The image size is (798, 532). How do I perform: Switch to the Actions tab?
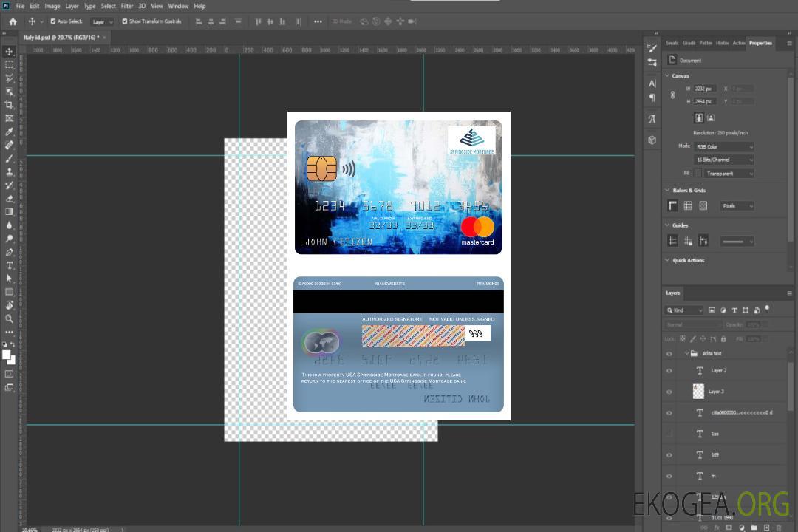tap(739, 44)
